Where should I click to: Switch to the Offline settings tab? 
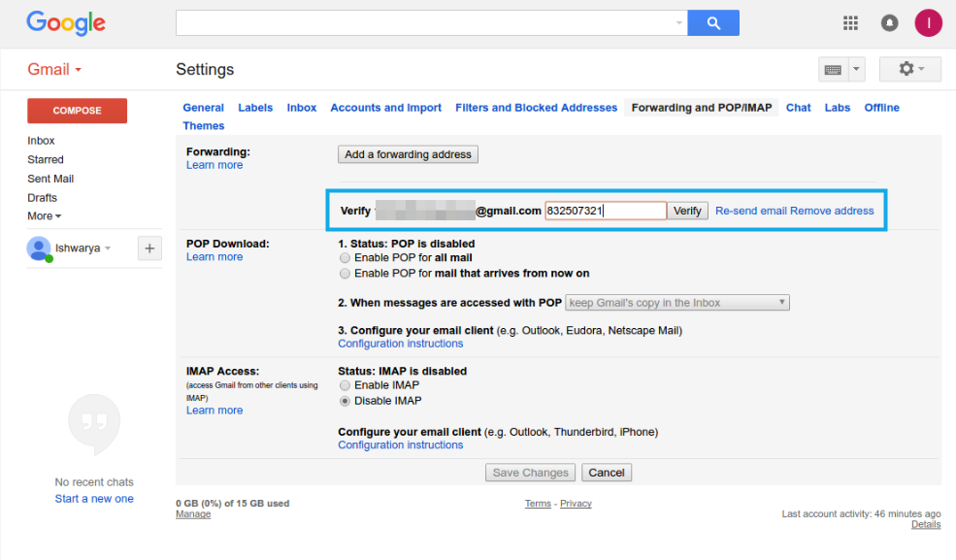(x=881, y=108)
